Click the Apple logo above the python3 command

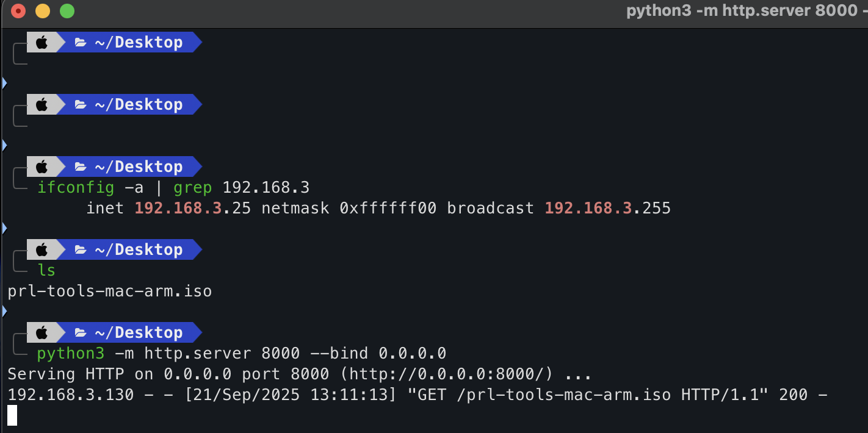click(x=42, y=332)
